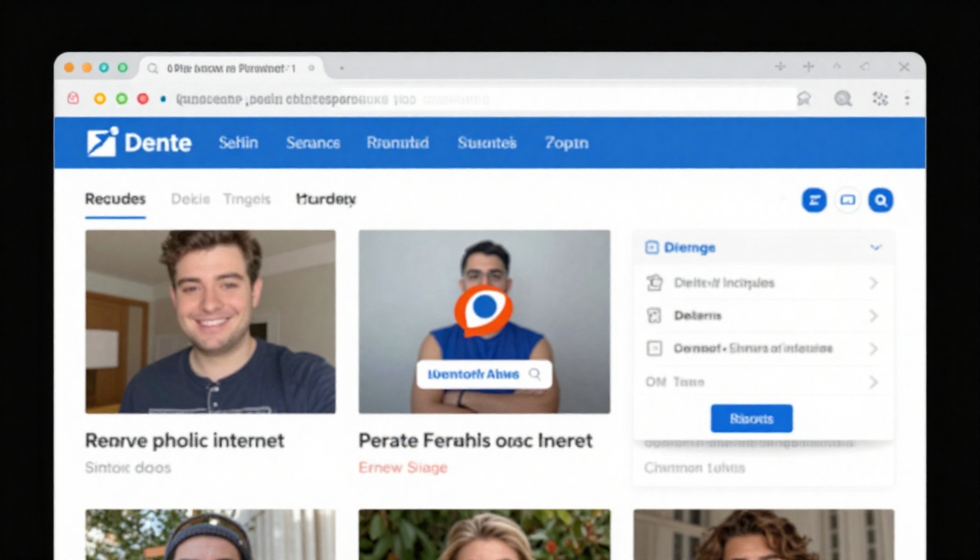Click the search box over second photo
980x560 pixels.
point(484,374)
